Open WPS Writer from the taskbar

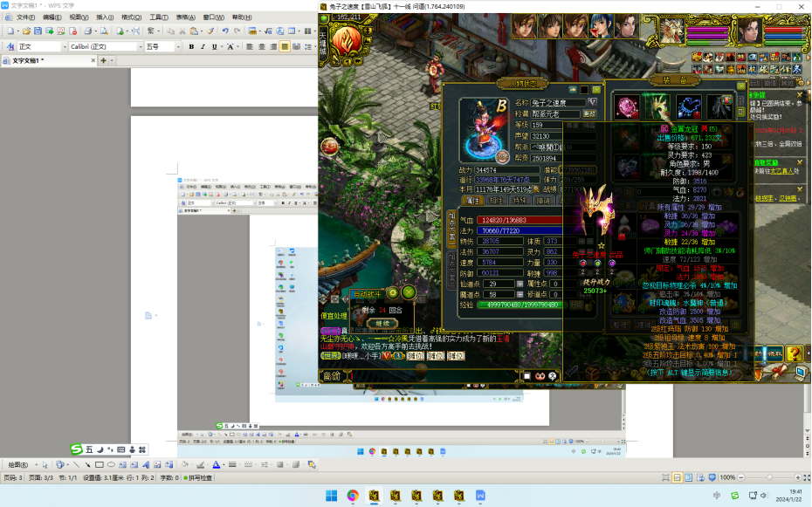coord(480,496)
